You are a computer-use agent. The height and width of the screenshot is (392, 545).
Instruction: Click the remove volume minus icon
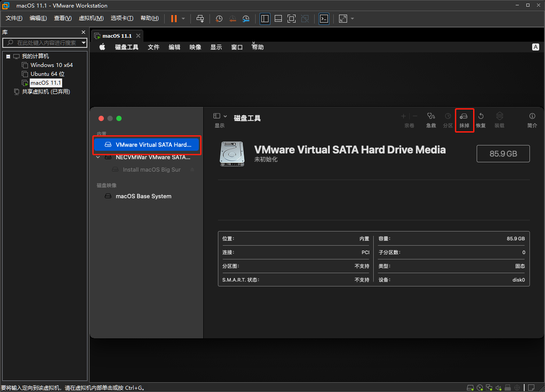(x=415, y=116)
